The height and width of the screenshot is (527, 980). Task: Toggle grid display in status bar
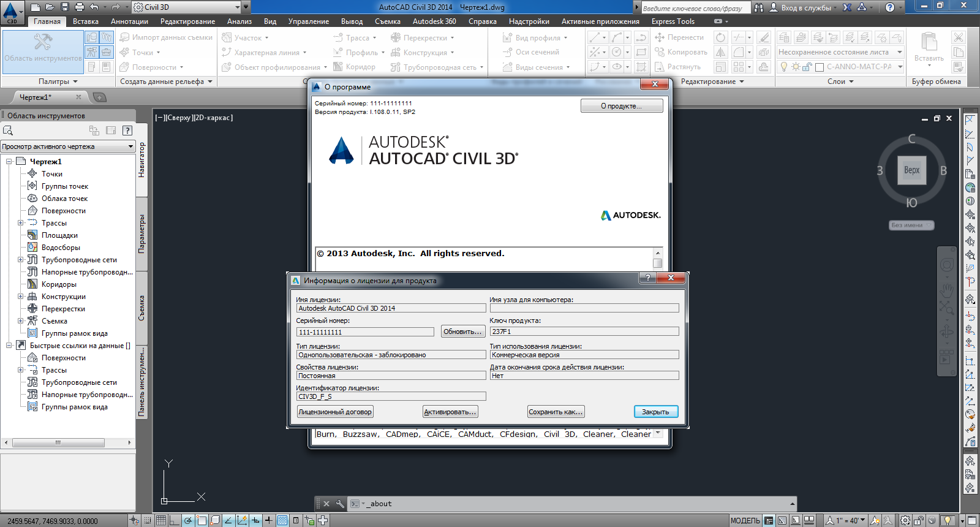point(160,520)
